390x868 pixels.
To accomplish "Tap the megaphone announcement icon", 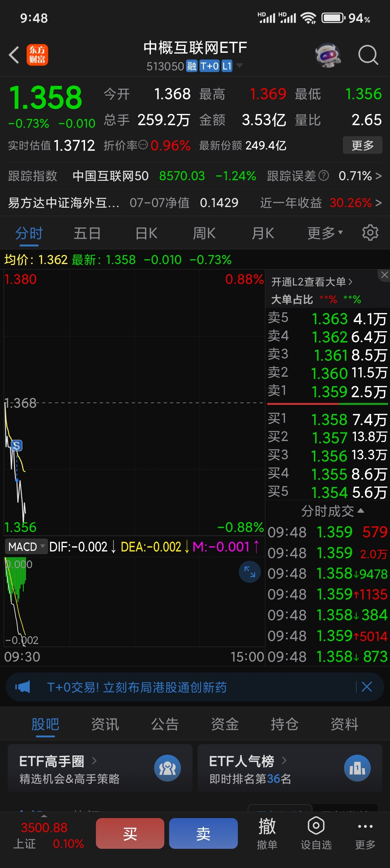I will click(23, 687).
